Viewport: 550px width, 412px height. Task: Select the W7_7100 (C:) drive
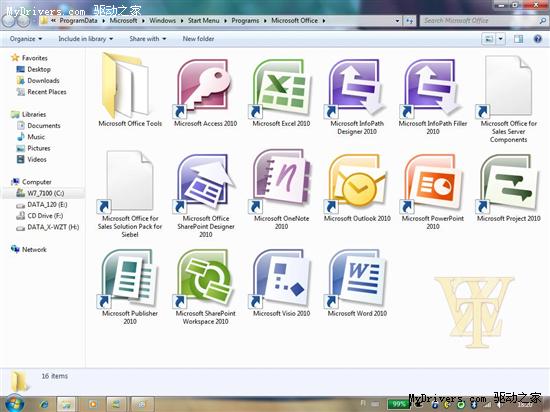[45, 193]
